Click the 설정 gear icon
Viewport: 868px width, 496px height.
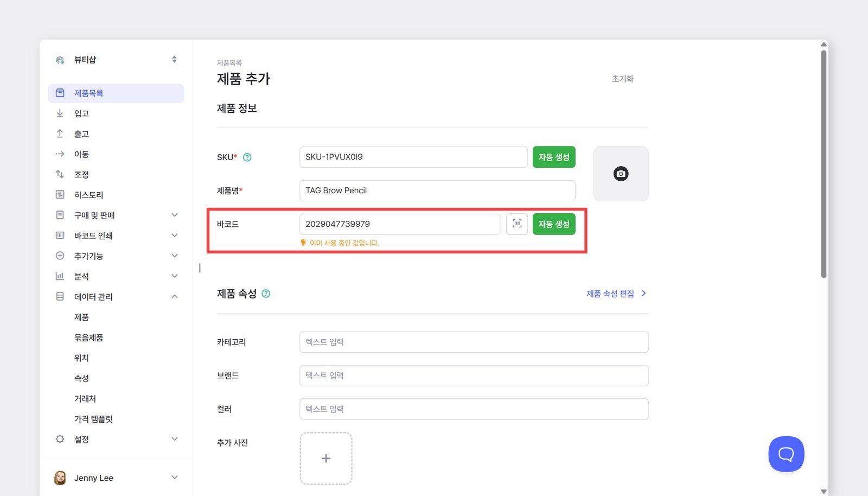coord(60,439)
